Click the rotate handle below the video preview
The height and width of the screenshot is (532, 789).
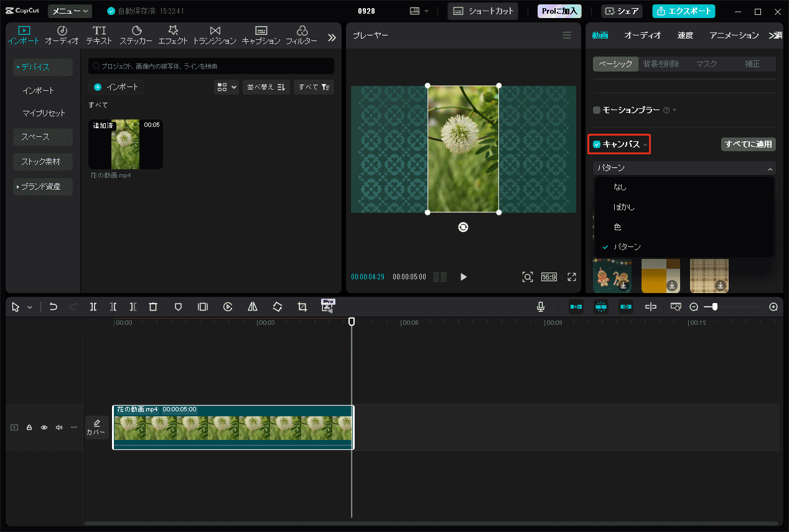pos(463,228)
